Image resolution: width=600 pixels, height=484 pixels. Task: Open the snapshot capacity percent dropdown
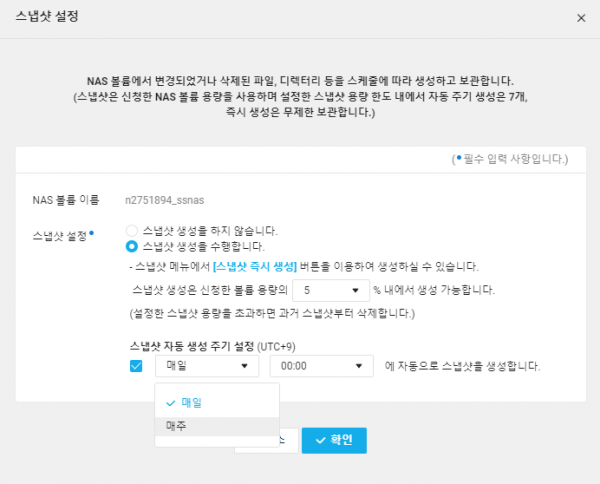pyautogui.click(x=331, y=290)
